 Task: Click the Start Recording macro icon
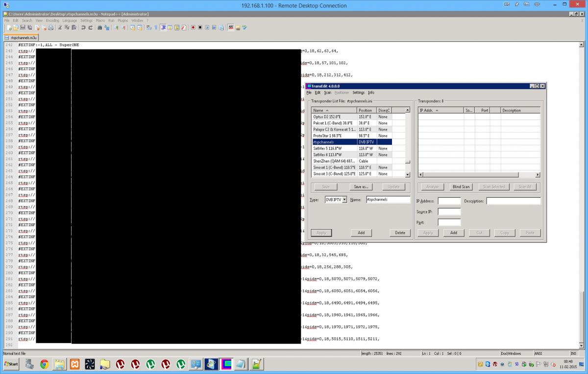[193, 28]
